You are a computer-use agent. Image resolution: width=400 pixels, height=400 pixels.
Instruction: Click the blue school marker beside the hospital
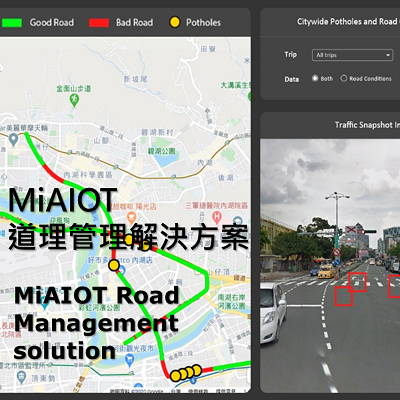pos(237,220)
